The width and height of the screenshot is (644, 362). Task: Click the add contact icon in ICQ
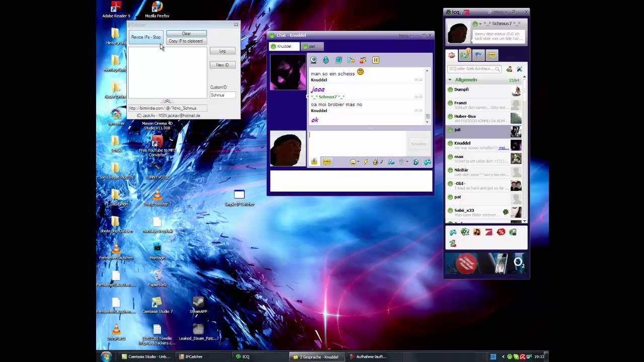click(x=509, y=69)
